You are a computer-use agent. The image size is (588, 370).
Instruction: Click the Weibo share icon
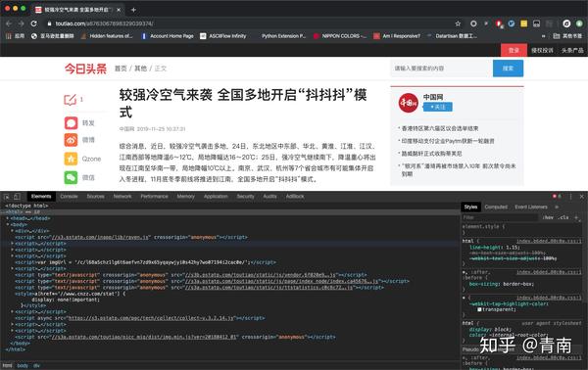71,140
